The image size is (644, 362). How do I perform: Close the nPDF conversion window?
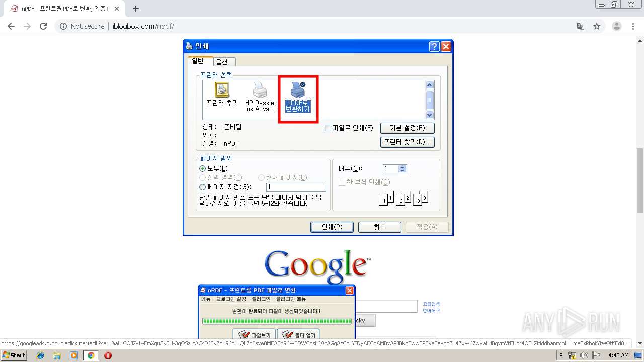[x=350, y=290]
